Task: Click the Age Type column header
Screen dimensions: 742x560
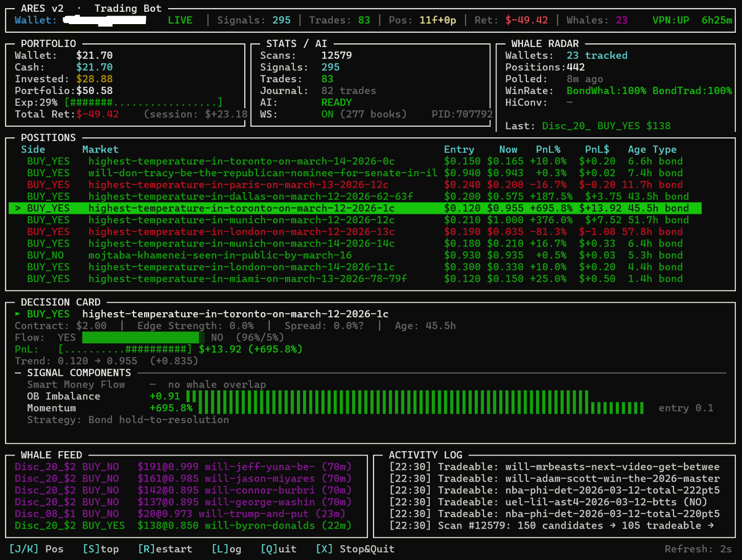Action: point(652,150)
